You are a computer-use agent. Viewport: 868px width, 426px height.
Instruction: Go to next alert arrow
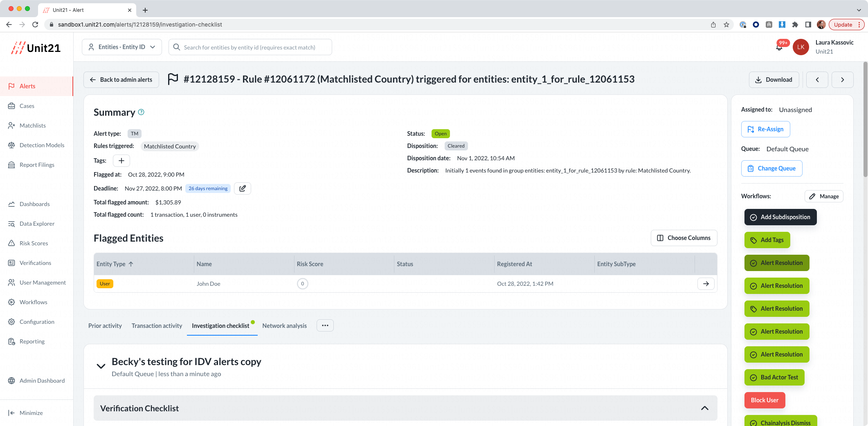[x=842, y=80]
